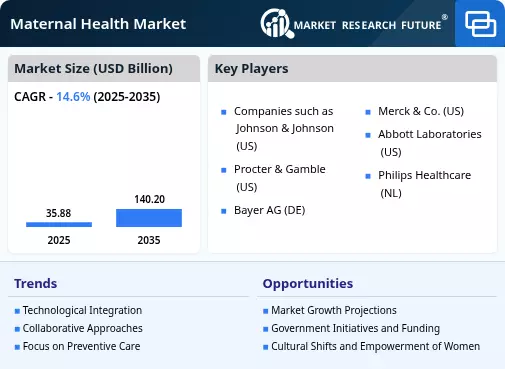This screenshot has width=505, height=369.
Task: Click the Opportunities section heading
Action: click(308, 284)
